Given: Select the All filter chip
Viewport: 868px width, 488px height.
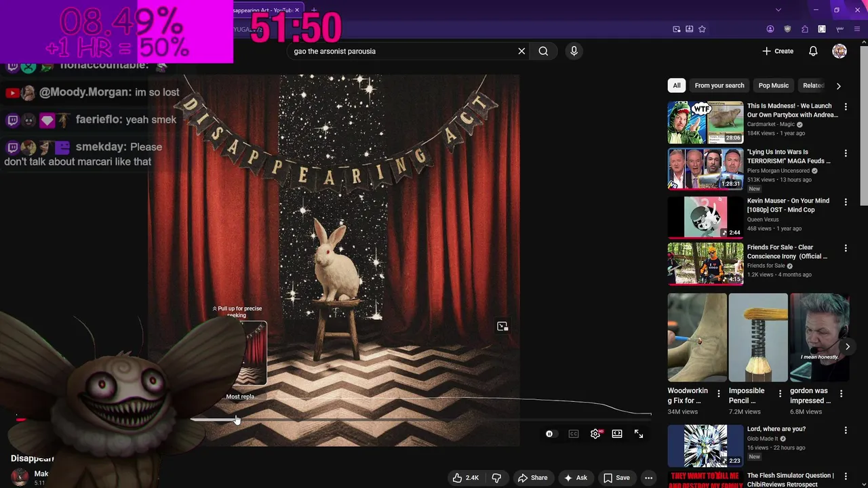Looking at the screenshot, I should click(676, 85).
